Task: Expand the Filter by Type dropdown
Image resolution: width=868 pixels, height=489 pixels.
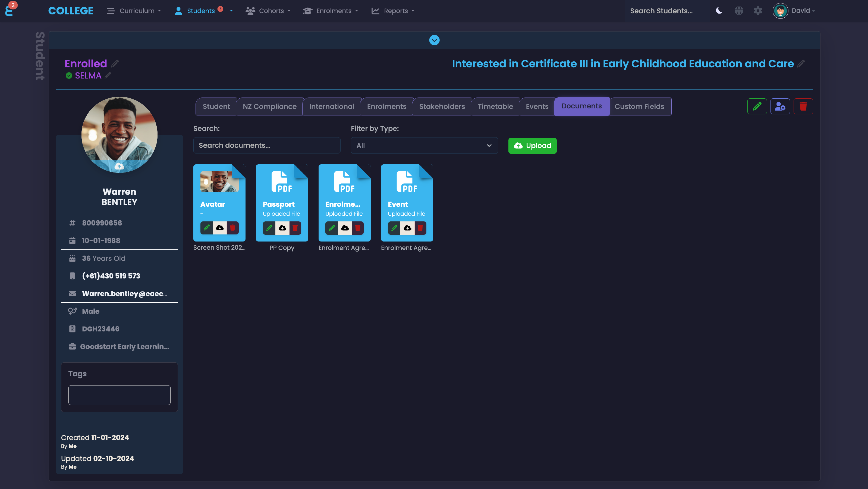Action: (x=424, y=146)
